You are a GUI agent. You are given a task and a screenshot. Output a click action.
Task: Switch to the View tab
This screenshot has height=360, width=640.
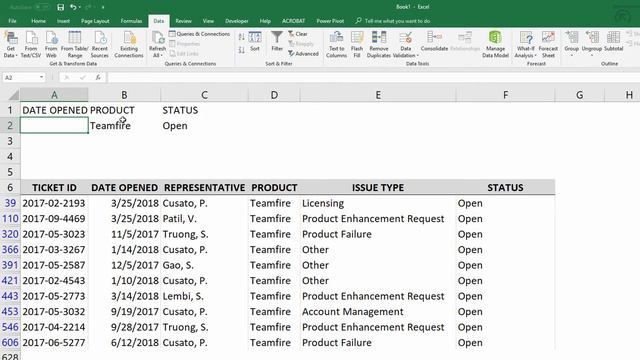(208, 21)
